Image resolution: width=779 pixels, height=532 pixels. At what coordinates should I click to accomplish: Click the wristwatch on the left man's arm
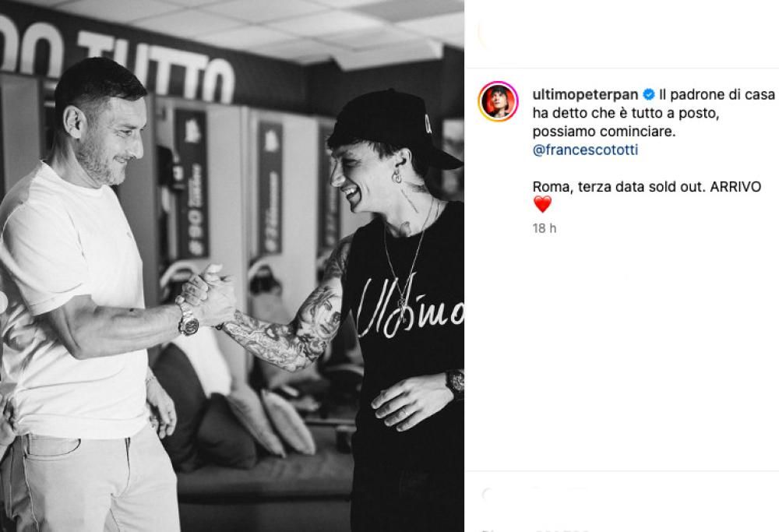(x=188, y=319)
